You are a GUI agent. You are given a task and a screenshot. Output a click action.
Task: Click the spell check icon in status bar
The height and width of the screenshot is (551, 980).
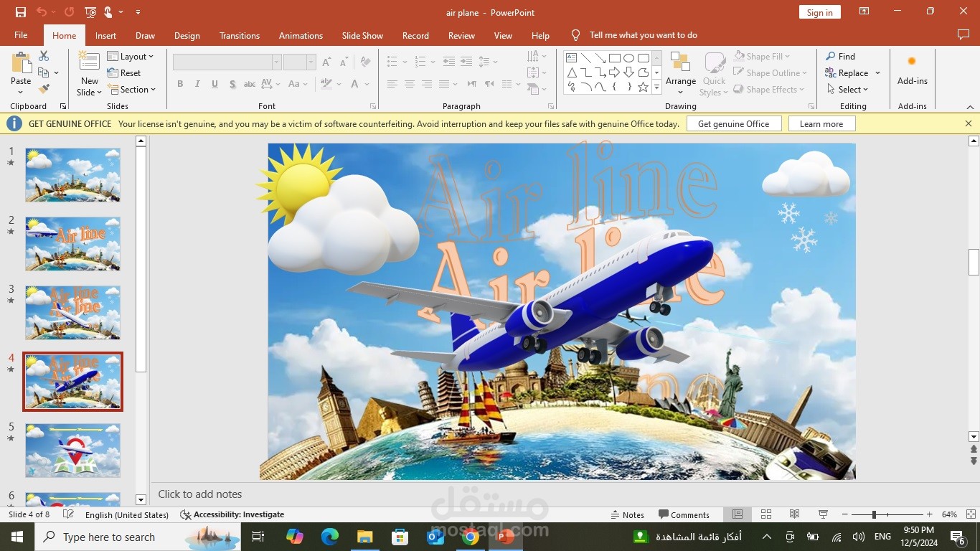(x=68, y=514)
